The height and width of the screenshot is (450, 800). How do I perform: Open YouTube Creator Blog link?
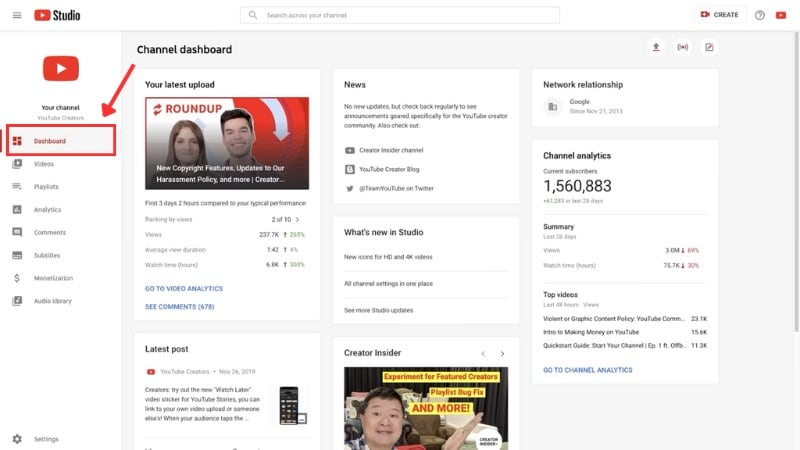pos(389,169)
